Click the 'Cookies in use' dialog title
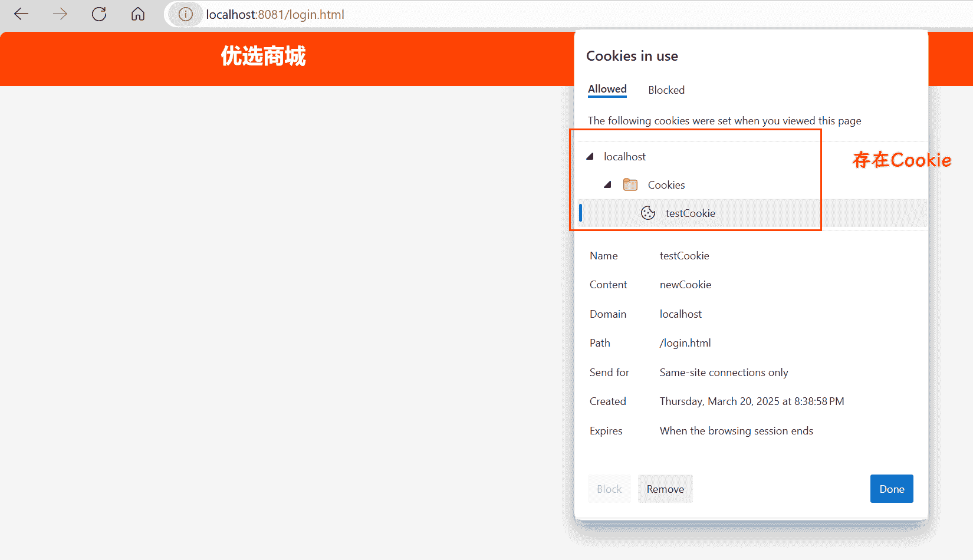Viewport: 973px width, 560px height. click(x=632, y=56)
